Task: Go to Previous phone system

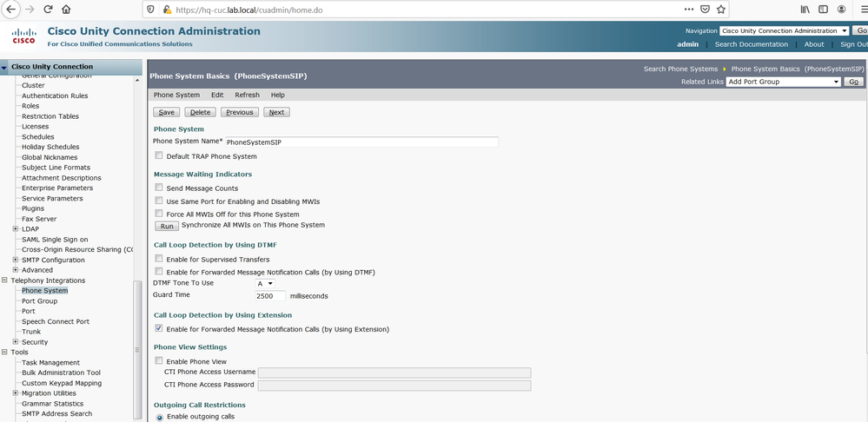Action: (x=240, y=112)
